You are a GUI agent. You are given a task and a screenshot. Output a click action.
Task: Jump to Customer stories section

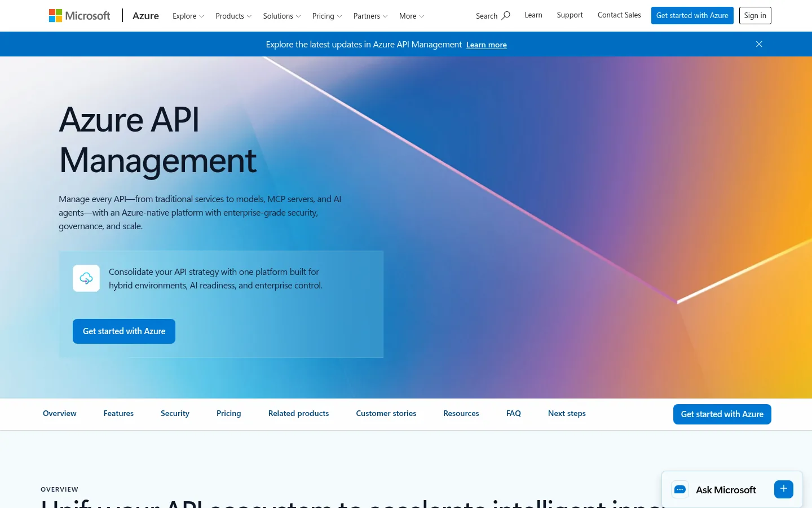[x=386, y=413]
